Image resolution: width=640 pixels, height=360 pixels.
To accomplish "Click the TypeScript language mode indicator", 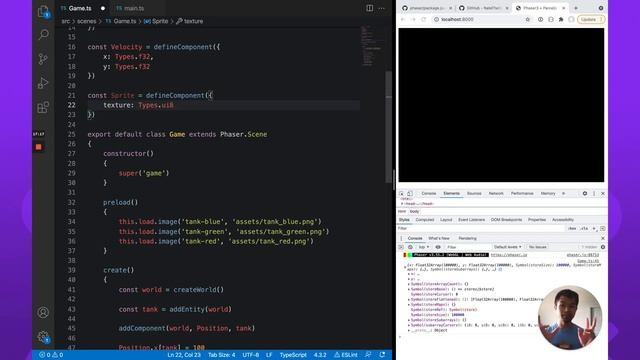I will (293, 355).
